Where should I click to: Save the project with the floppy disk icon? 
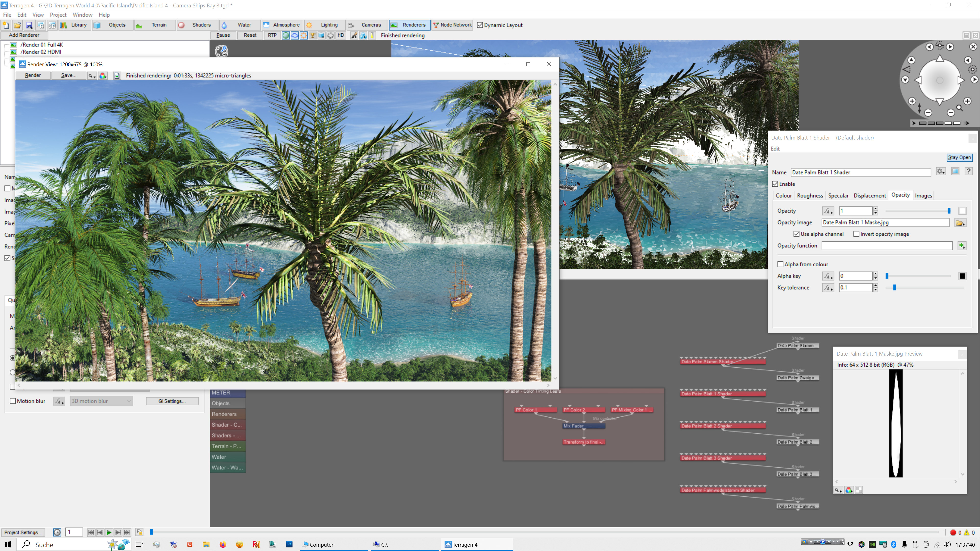pyautogui.click(x=29, y=25)
